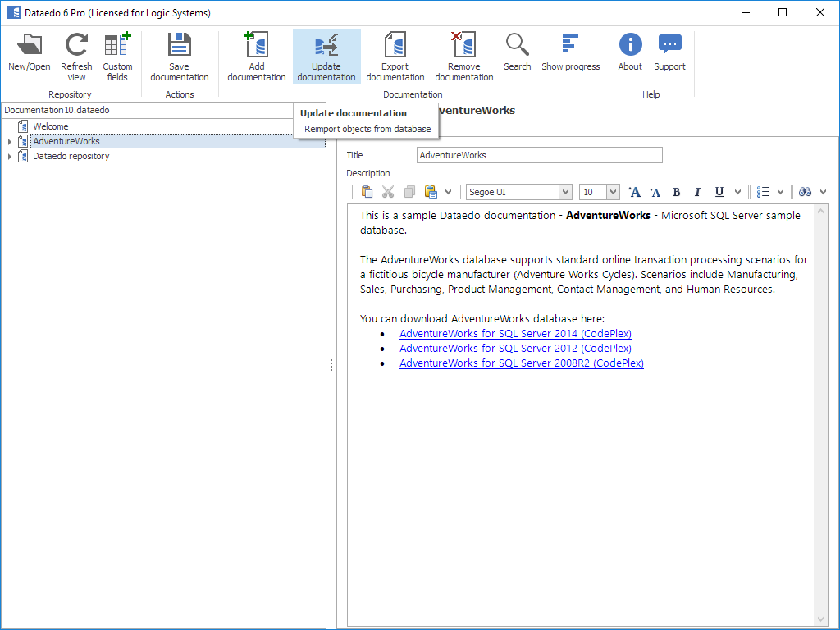Expand the Dataedo repository tree node
The image size is (840, 630).
[x=9, y=157]
